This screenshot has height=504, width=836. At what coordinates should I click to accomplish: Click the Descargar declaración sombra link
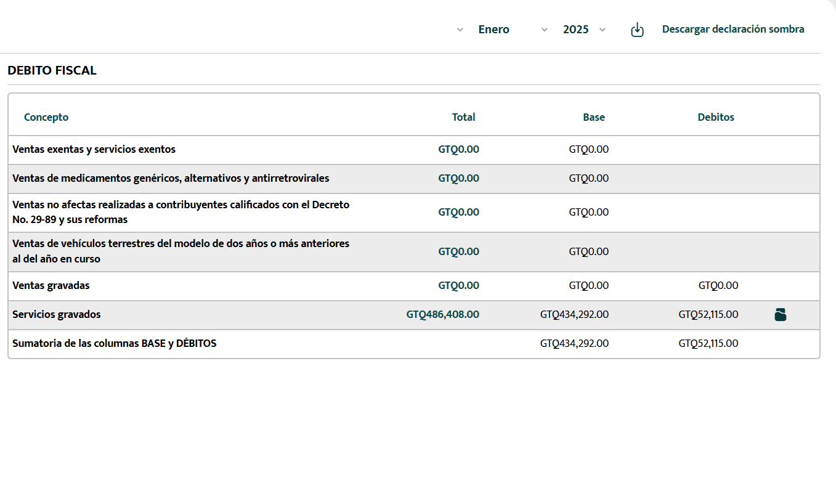coord(733,29)
